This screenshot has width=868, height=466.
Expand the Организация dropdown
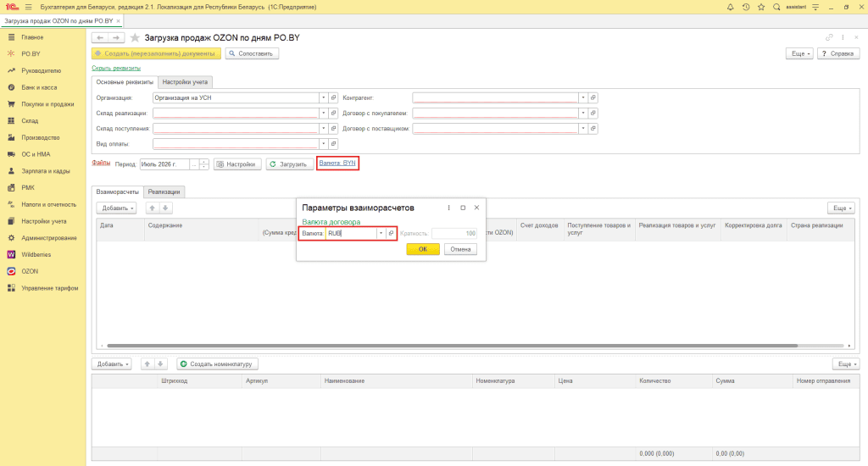coord(323,97)
